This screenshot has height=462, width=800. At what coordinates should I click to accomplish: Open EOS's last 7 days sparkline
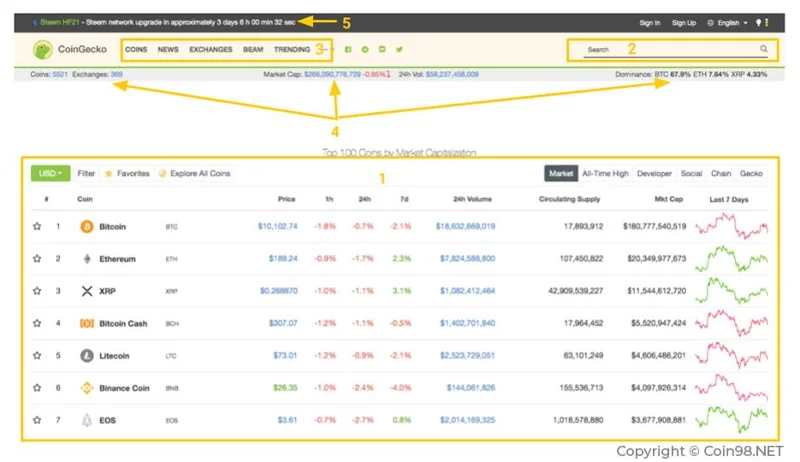point(731,419)
